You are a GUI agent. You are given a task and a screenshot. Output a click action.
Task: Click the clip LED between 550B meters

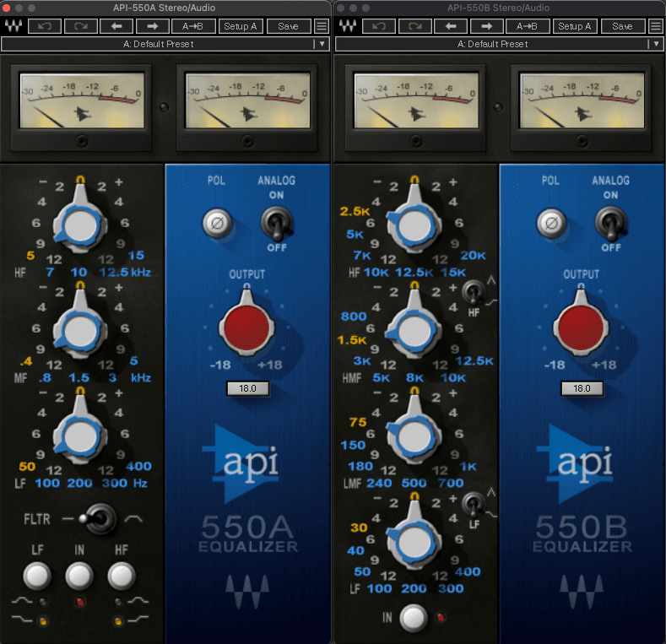click(x=499, y=107)
